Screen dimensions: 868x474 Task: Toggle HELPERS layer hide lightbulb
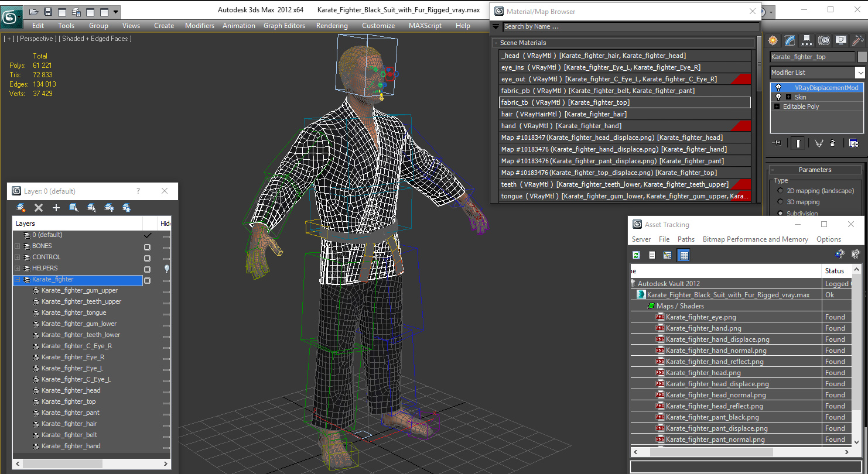pos(167,269)
